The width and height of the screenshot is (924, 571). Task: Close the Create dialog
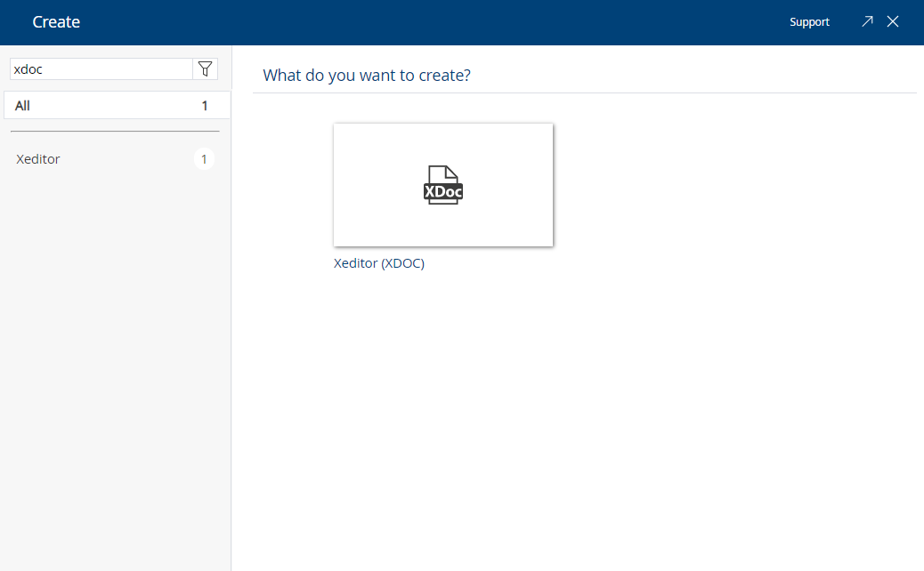893,21
